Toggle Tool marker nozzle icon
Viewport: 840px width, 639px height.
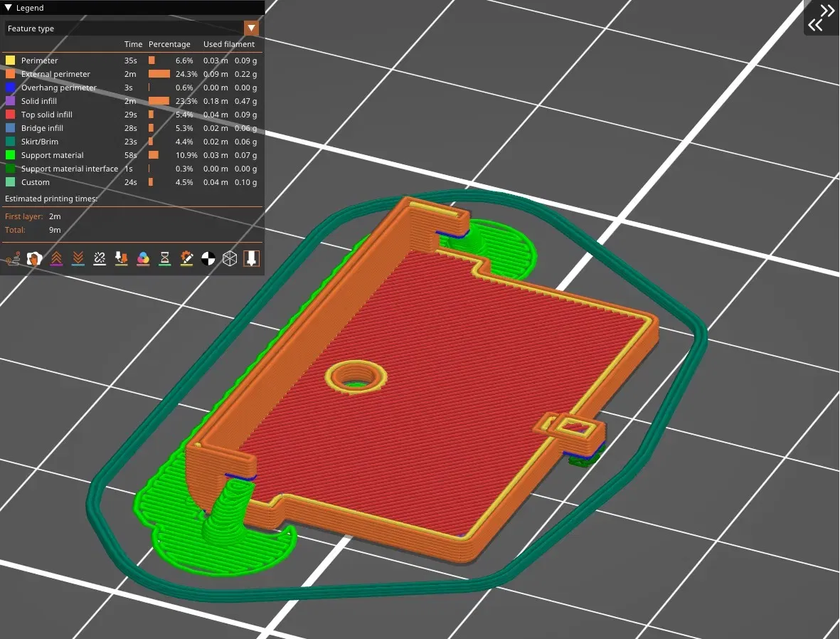coord(251,259)
